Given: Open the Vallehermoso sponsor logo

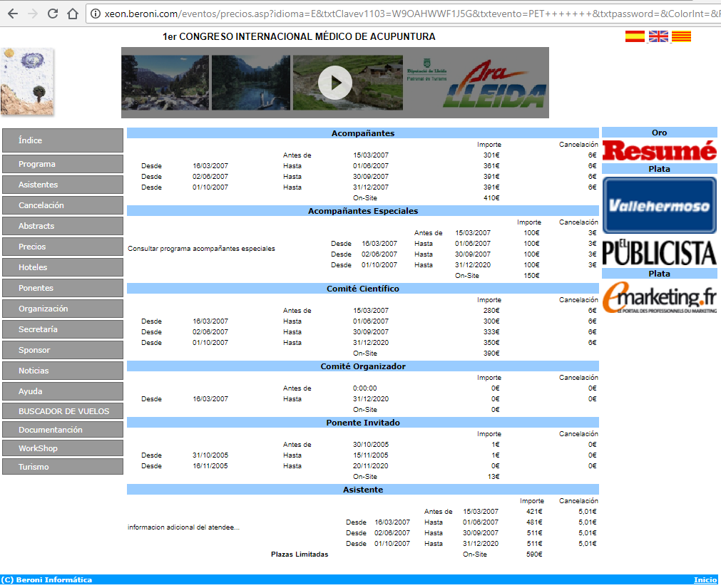Looking at the screenshot, I should pos(659,205).
